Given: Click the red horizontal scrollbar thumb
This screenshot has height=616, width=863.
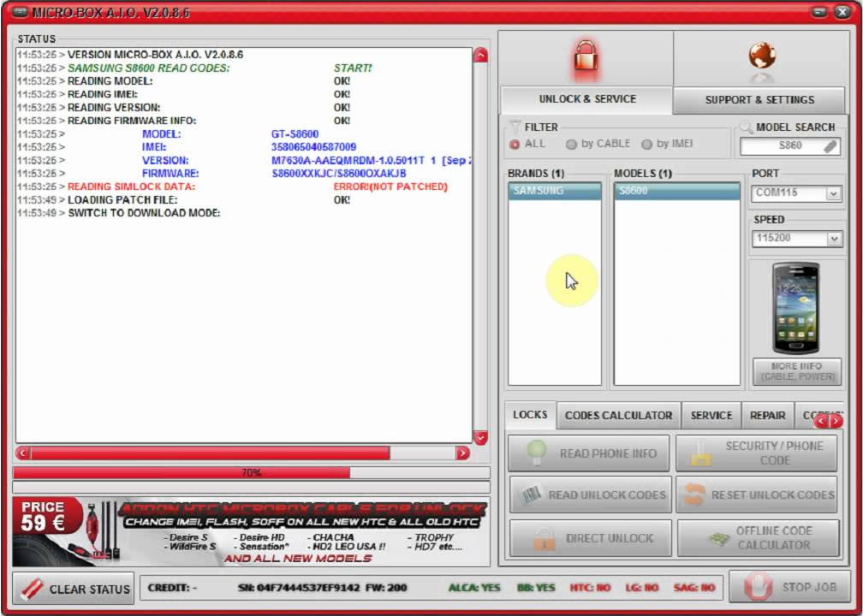Looking at the screenshot, I should coord(211,453).
